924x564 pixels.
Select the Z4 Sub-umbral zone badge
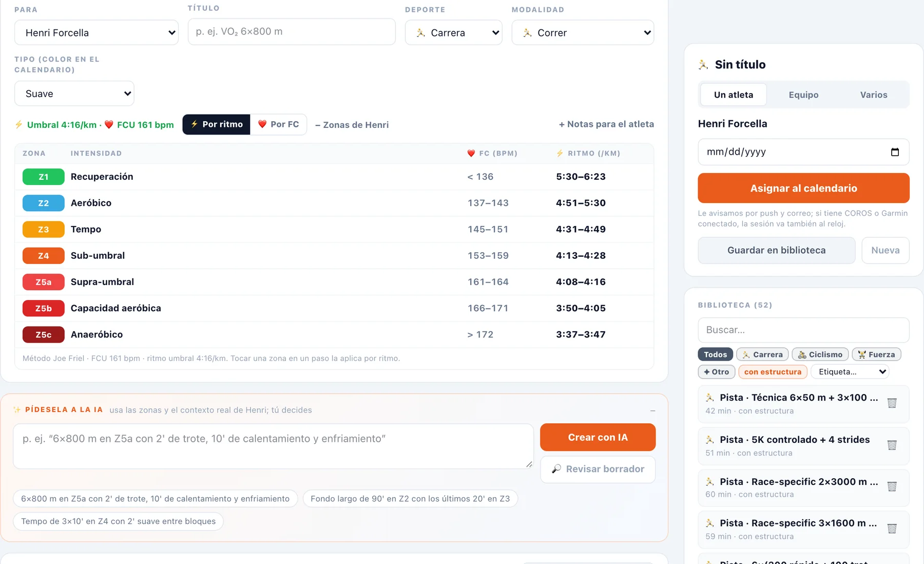tap(44, 255)
